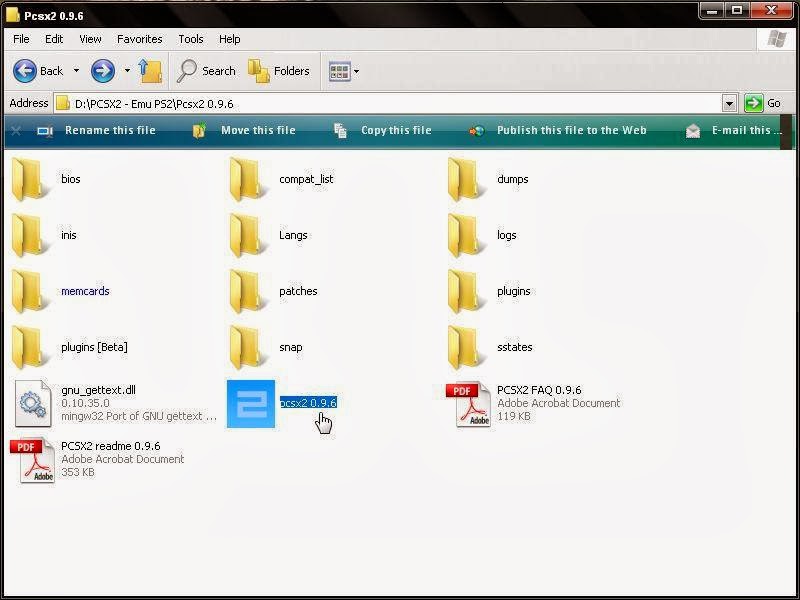
Task: Click the address bar folder icon
Action: 63,104
